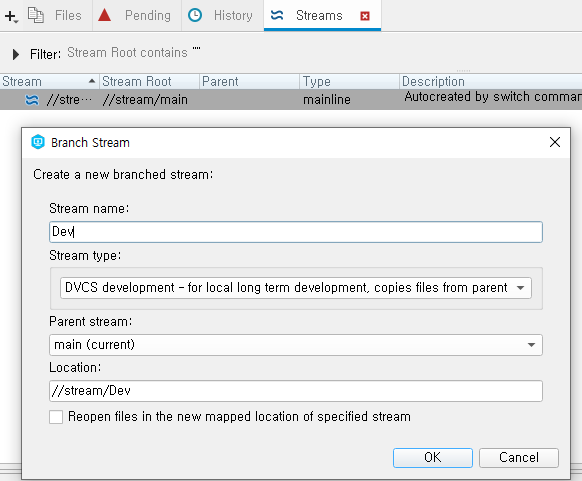
Task: Confirm with the OK button
Action: (433, 458)
